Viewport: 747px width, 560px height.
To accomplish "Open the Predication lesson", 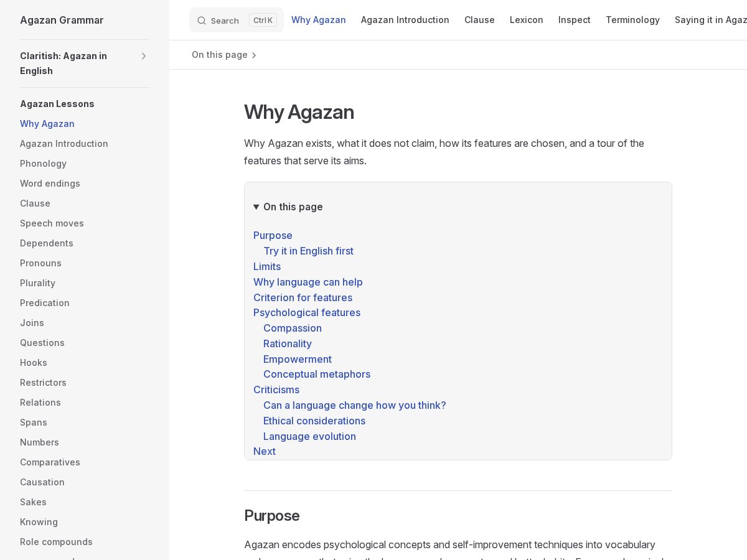I will pyautogui.click(x=45, y=303).
